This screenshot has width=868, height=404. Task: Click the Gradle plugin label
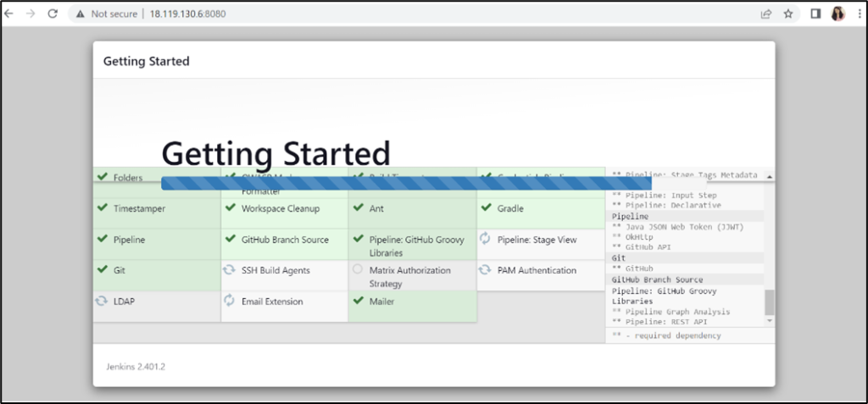[x=510, y=208]
